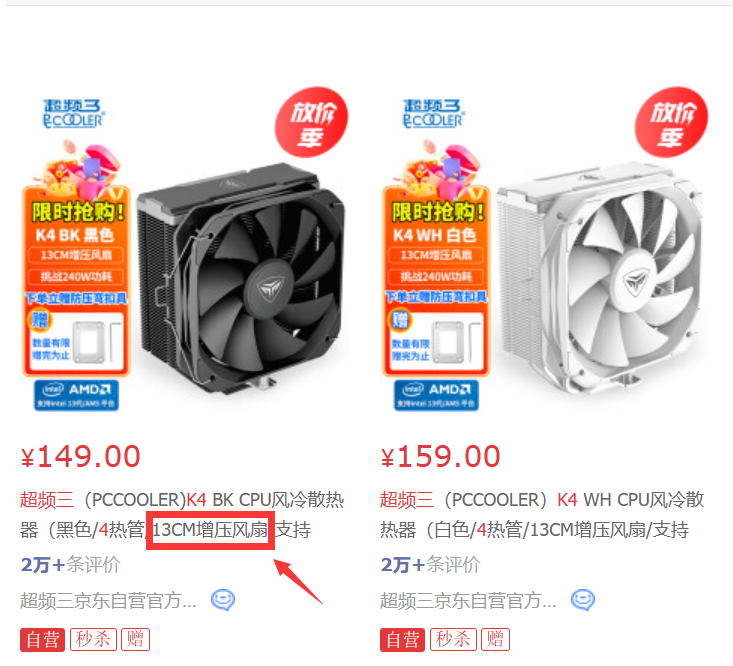Open K4 BK CPU cooler title link
Viewport: 733px width, 666px height.
coord(182,515)
